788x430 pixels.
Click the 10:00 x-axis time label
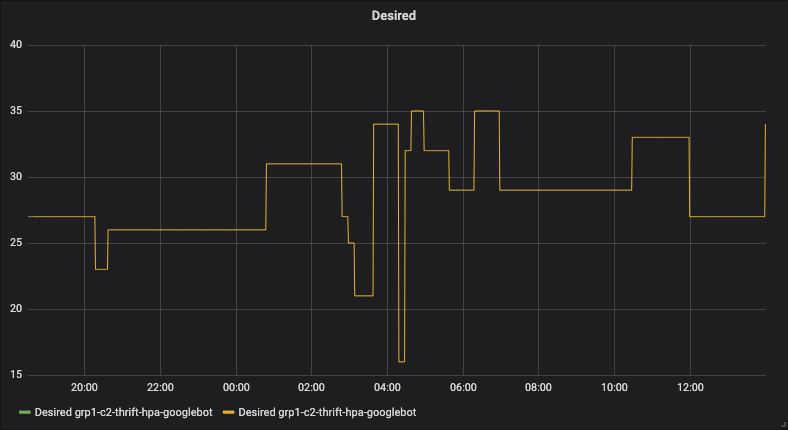[x=614, y=388]
